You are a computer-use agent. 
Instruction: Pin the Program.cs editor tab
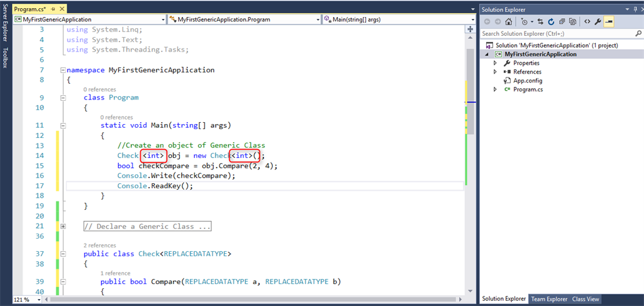[x=54, y=9]
